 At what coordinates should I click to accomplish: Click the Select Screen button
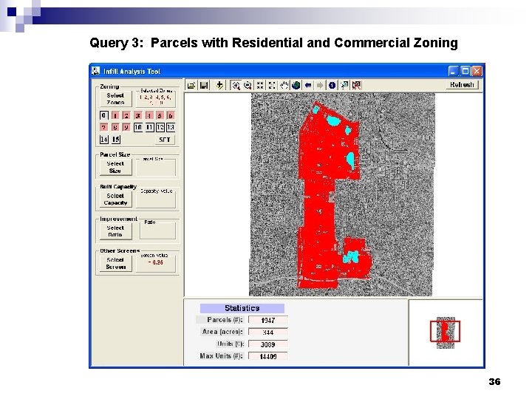click(x=115, y=263)
